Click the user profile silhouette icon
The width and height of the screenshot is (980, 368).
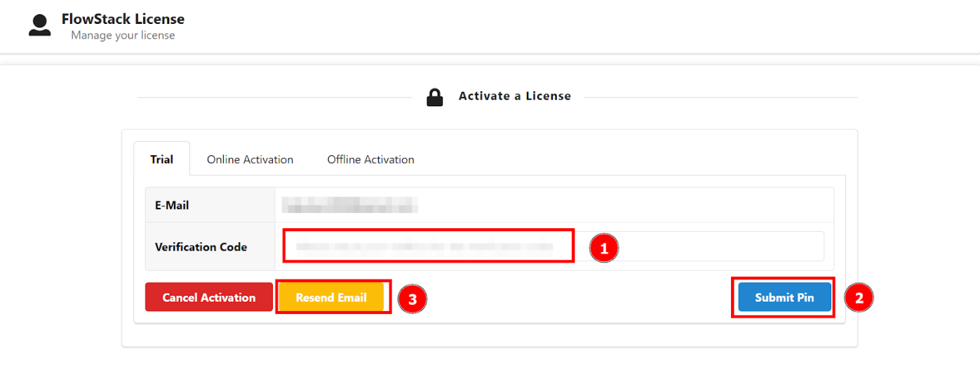click(40, 25)
